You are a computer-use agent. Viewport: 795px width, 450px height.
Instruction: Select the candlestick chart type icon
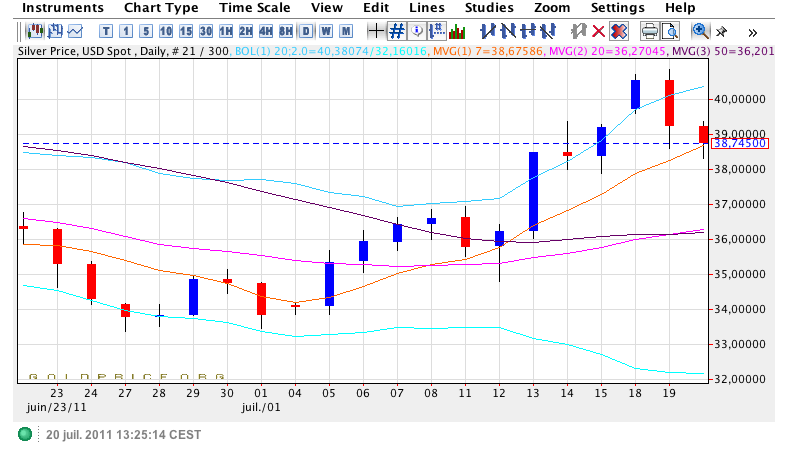click(35, 30)
